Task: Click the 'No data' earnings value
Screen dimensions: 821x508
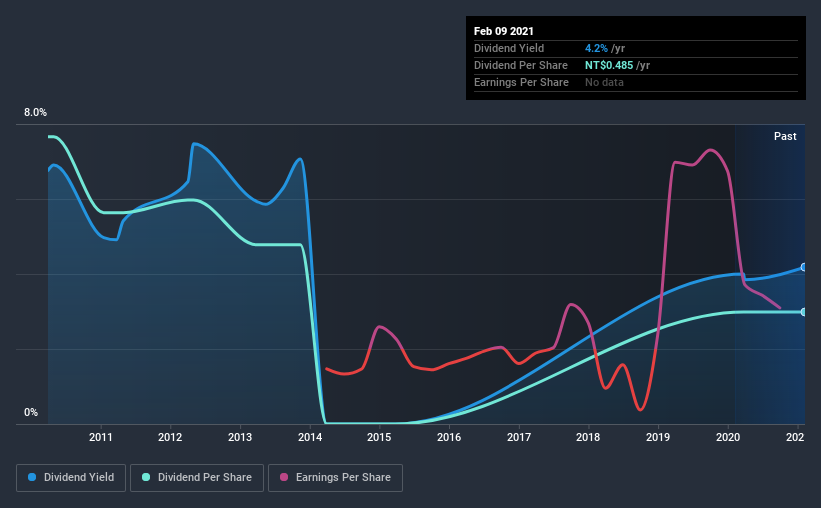Action: [x=604, y=82]
